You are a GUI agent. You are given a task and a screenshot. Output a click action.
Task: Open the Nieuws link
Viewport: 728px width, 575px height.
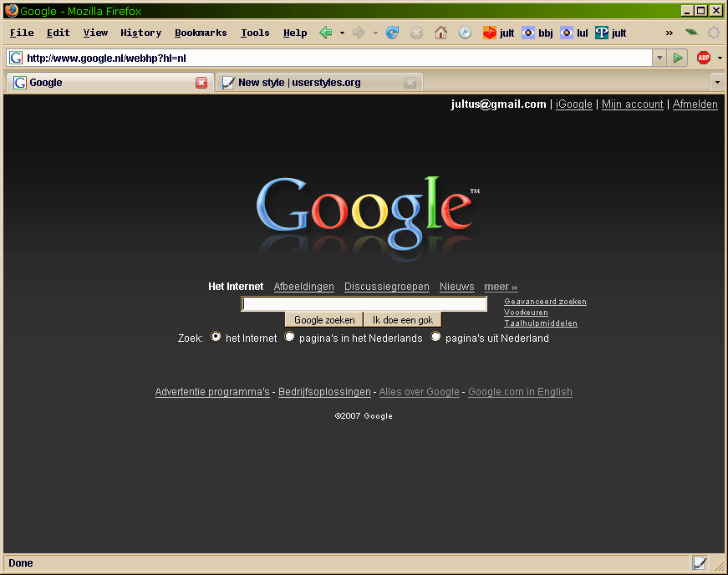point(457,287)
